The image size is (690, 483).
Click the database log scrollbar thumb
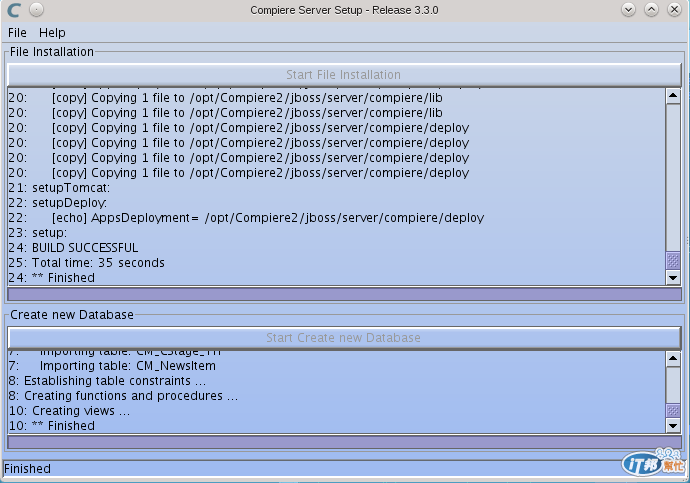pos(673,411)
